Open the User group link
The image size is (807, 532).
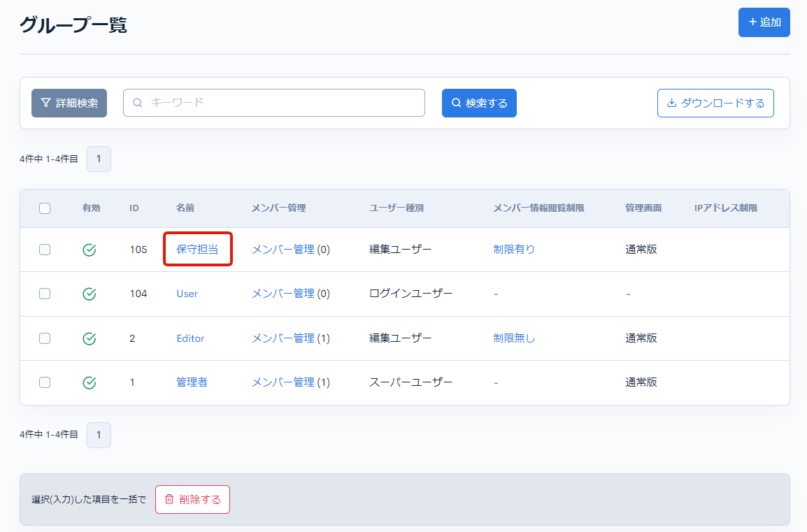[187, 294]
